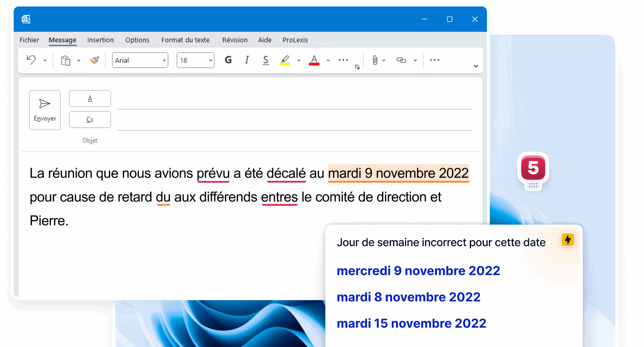Minimize the Outlook message window
Screen dimensions: 644x347
[425, 19]
